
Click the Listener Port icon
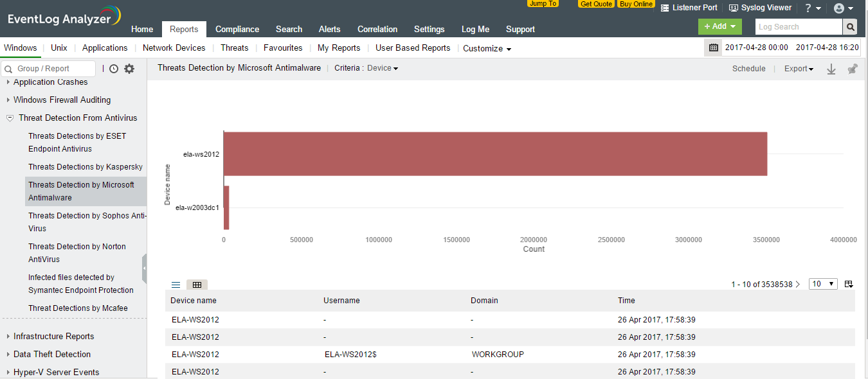tap(664, 8)
